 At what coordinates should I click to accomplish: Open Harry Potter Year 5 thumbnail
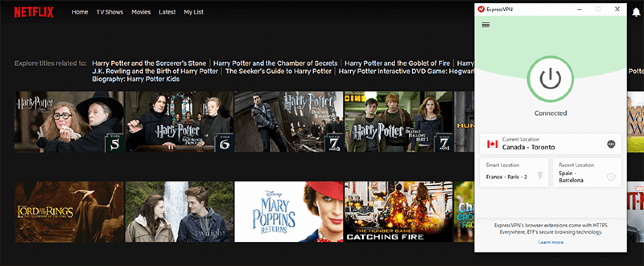69,122
